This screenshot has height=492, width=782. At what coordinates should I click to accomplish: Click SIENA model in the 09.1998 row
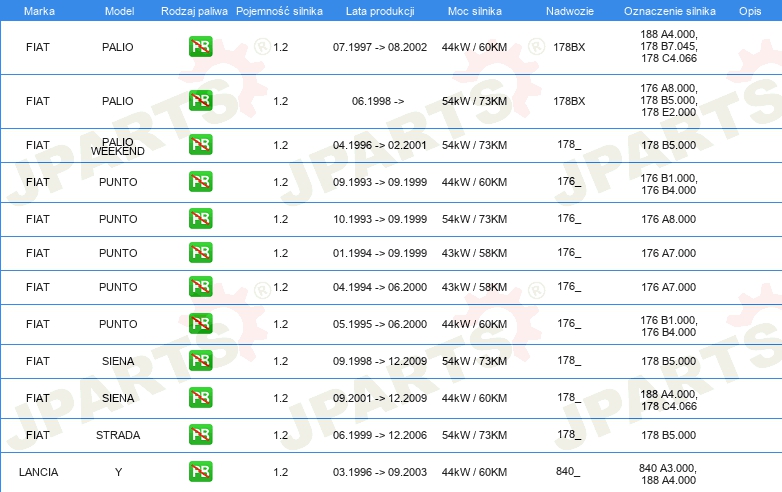118,361
